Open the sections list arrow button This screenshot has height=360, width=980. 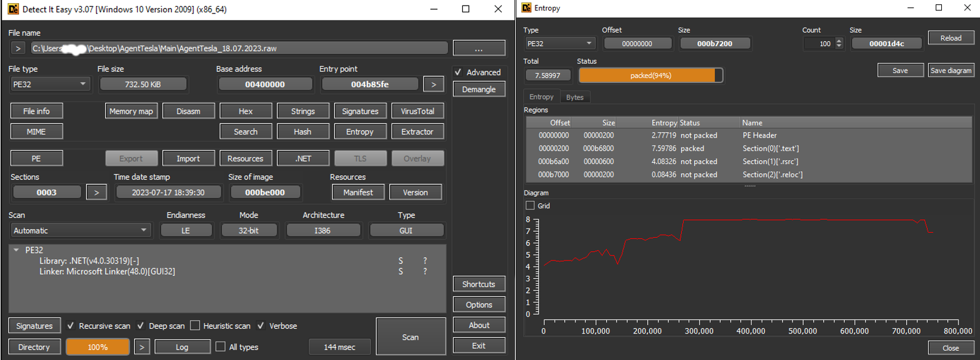pos(96,192)
